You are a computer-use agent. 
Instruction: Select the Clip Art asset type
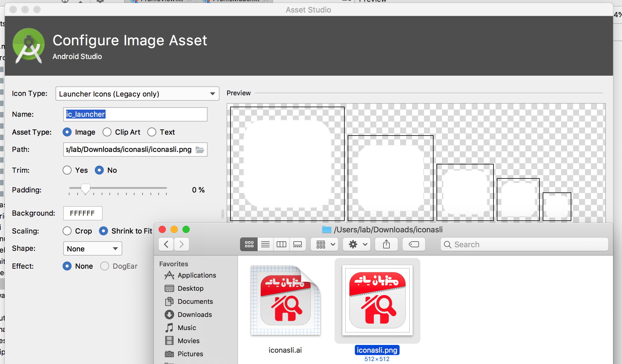pyautogui.click(x=107, y=132)
